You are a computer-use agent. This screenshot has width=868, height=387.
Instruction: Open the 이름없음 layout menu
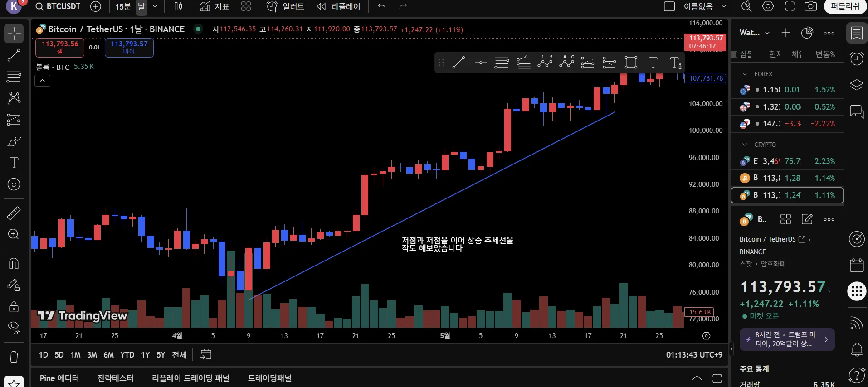coord(704,6)
